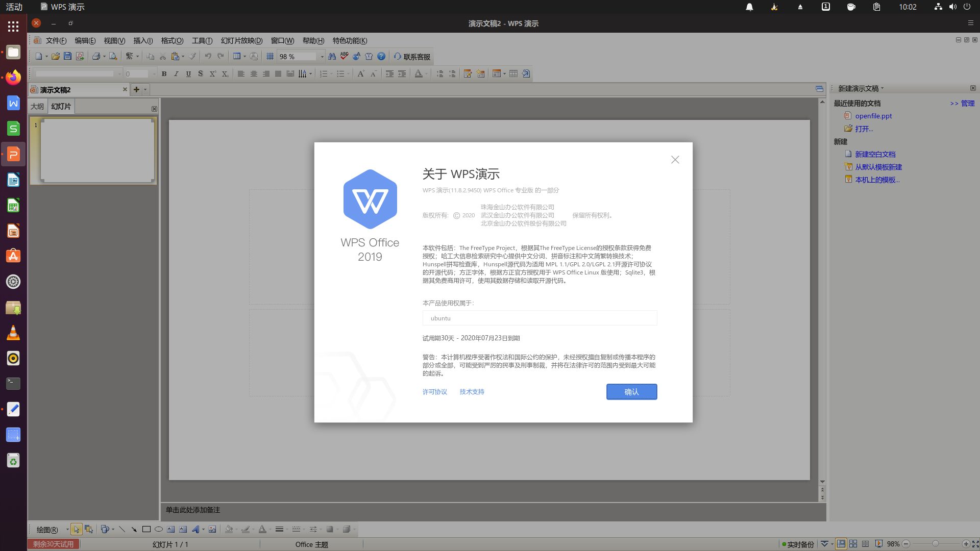Click the Cut scissors icon
This screenshot has height=551, width=980.
click(x=163, y=57)
